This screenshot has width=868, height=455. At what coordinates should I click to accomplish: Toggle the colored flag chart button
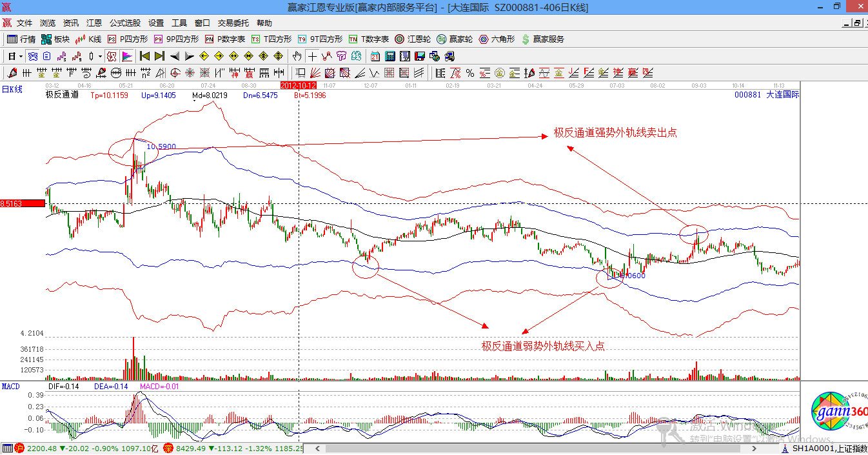click(126, 56)
